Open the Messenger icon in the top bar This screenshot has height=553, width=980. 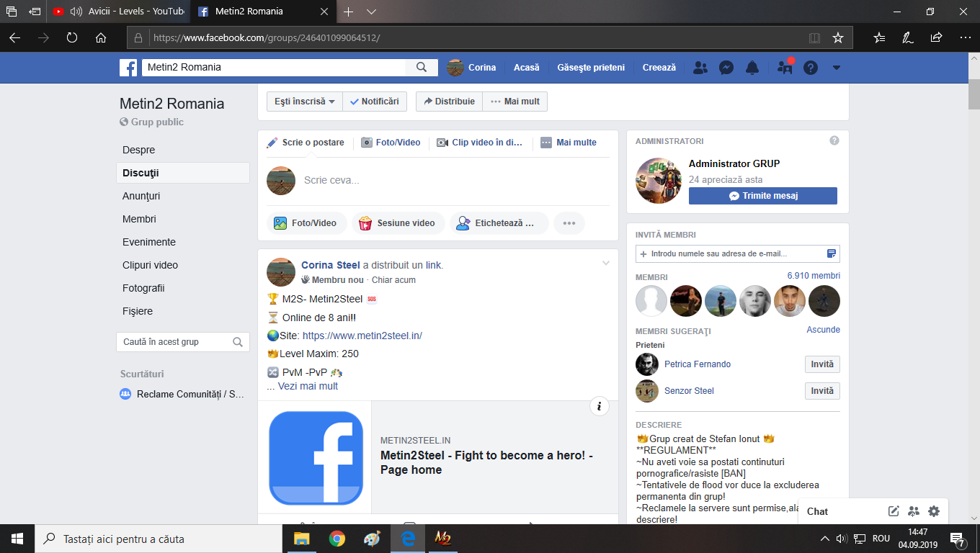click(726, 68)
